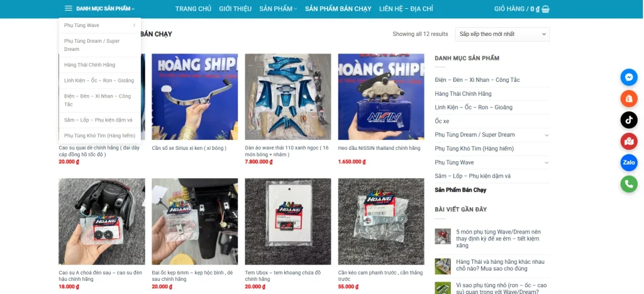Expand Phụ Tùng Dream / Super Dream sidebar category

coord(547,135)
